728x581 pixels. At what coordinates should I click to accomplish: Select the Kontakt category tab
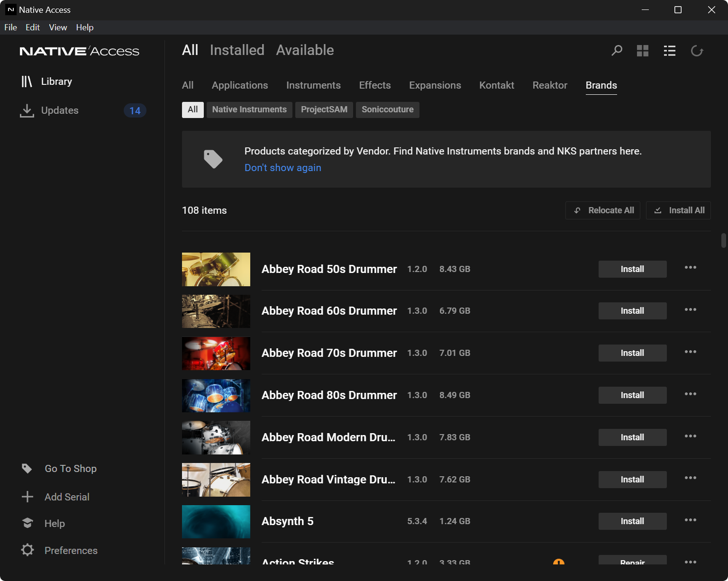(x=497, y=85)
